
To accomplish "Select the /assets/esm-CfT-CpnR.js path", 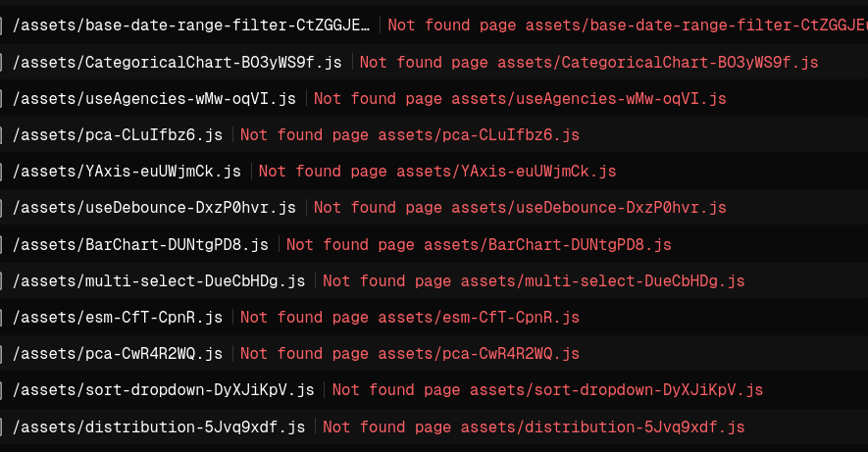I will (118, 317).
